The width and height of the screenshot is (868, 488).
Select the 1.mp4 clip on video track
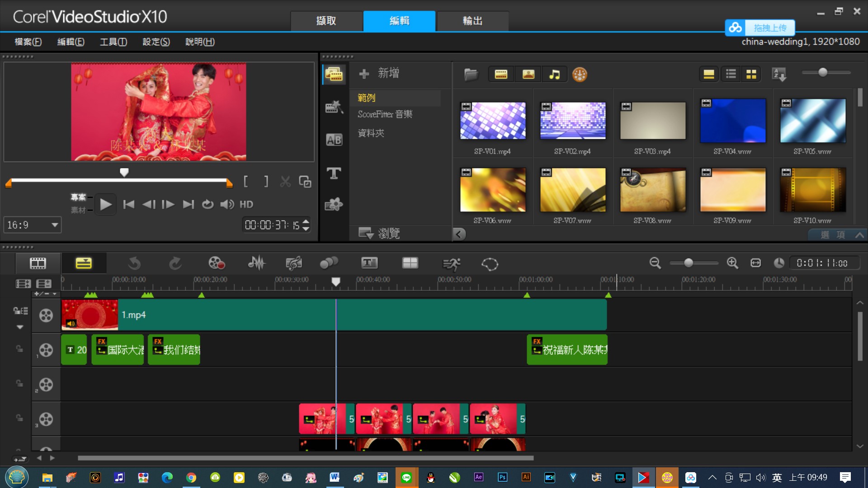[334, 315]
